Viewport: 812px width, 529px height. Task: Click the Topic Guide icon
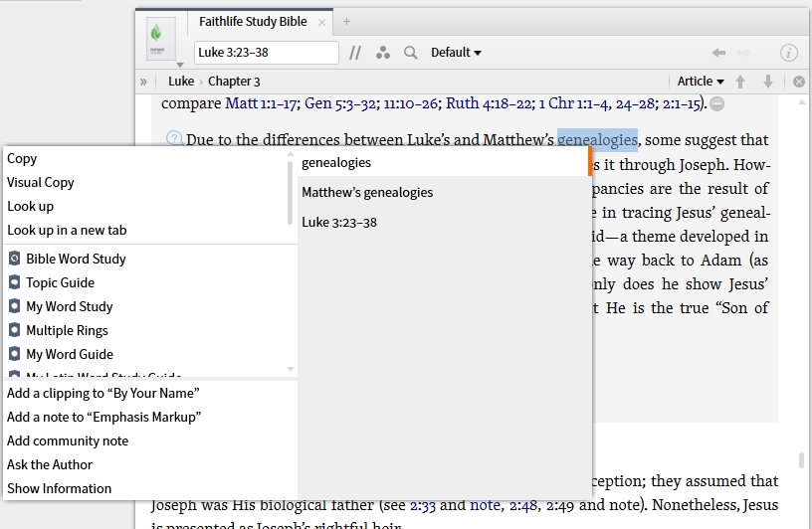tap(15, 282)
